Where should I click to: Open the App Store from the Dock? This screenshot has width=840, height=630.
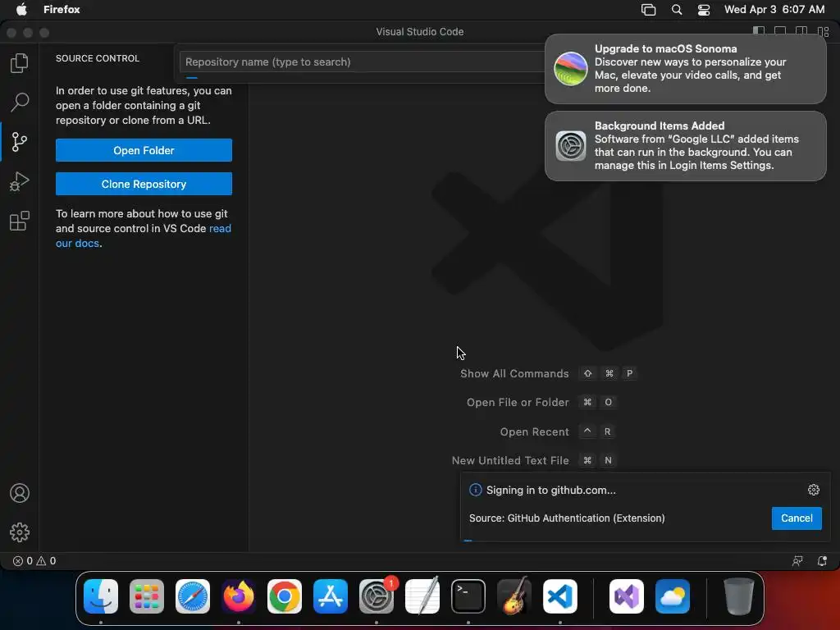331,596
